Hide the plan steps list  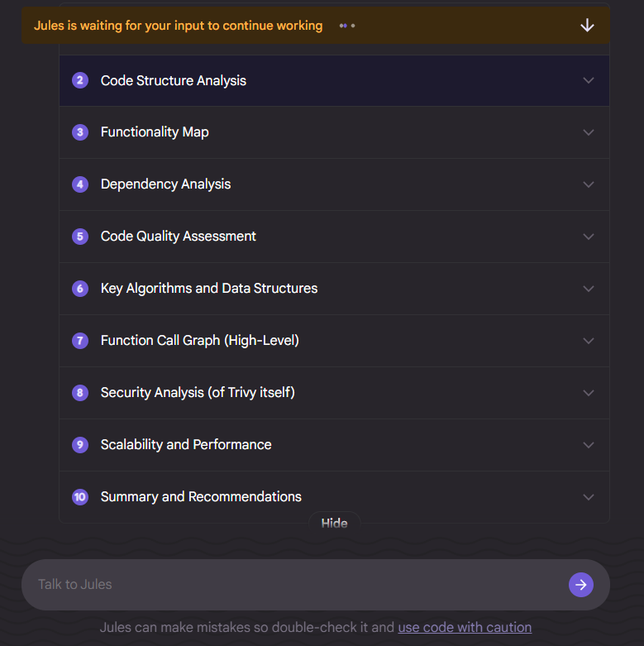[334, 523]
